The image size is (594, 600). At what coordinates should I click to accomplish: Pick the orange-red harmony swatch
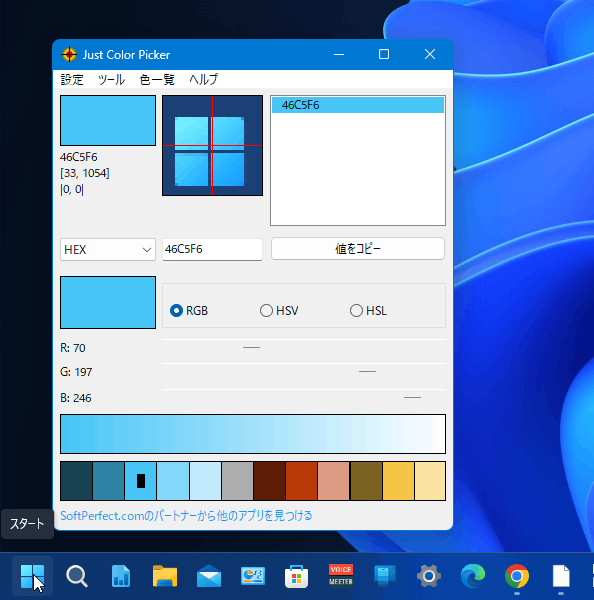301,481
